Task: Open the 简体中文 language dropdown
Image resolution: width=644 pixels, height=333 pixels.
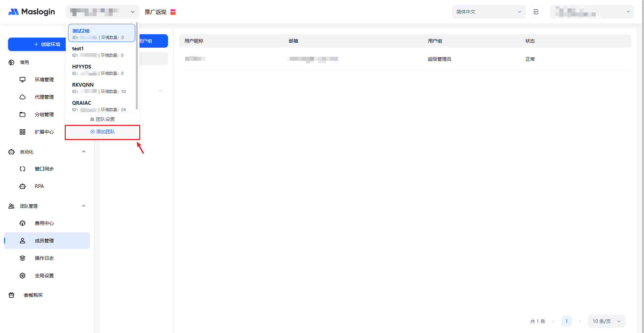Action: coord(488,12)
